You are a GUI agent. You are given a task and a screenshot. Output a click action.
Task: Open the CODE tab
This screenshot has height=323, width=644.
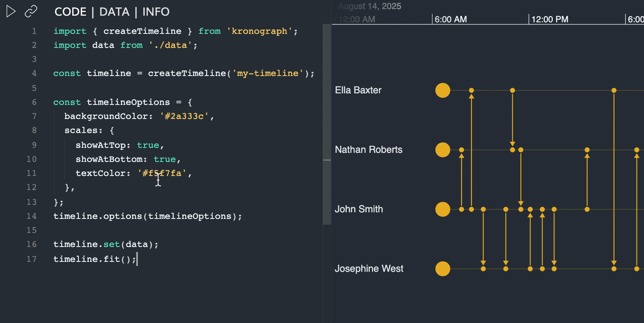(x=71, y=12)
